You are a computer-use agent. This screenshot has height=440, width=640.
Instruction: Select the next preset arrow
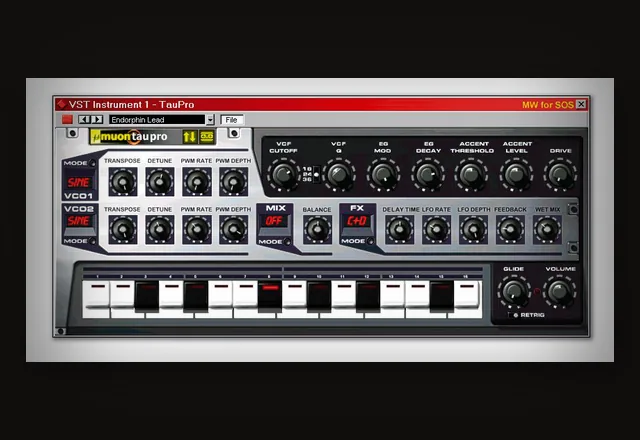point(97,120)
